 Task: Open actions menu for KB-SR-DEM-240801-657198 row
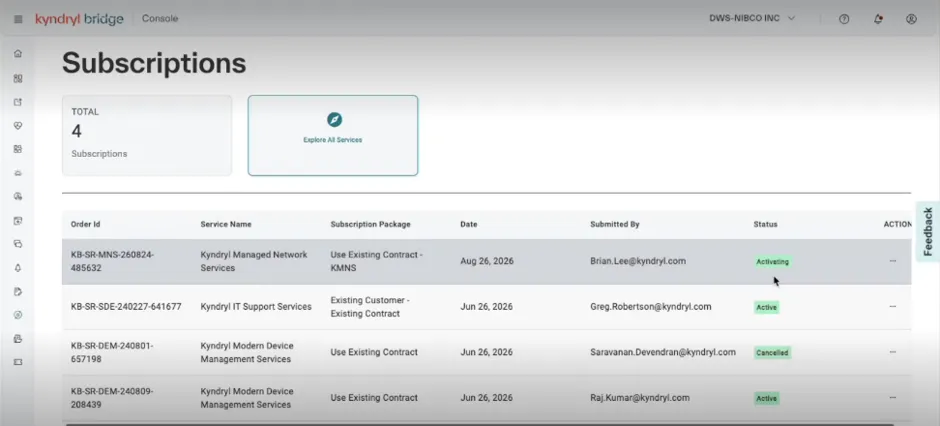click(893, 352)
